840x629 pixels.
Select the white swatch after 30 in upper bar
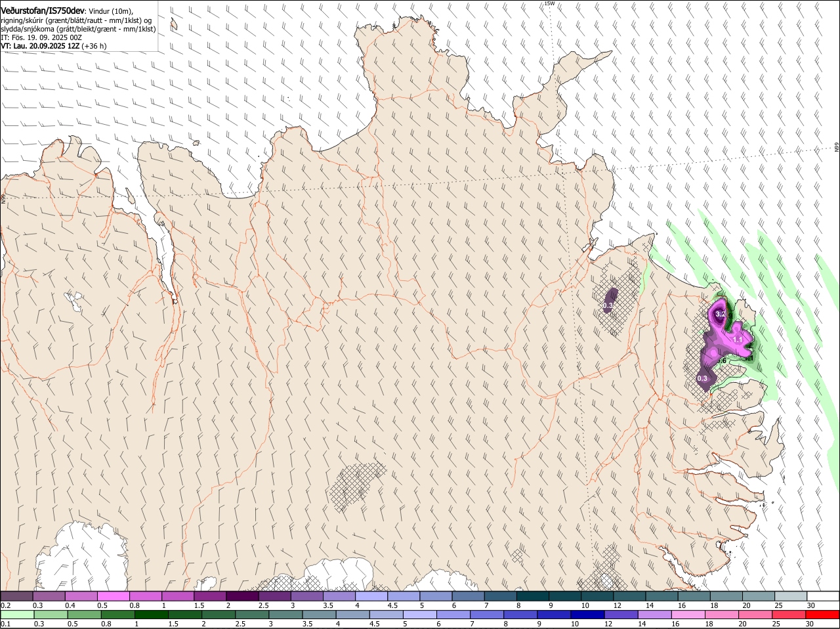coord(823,596)
